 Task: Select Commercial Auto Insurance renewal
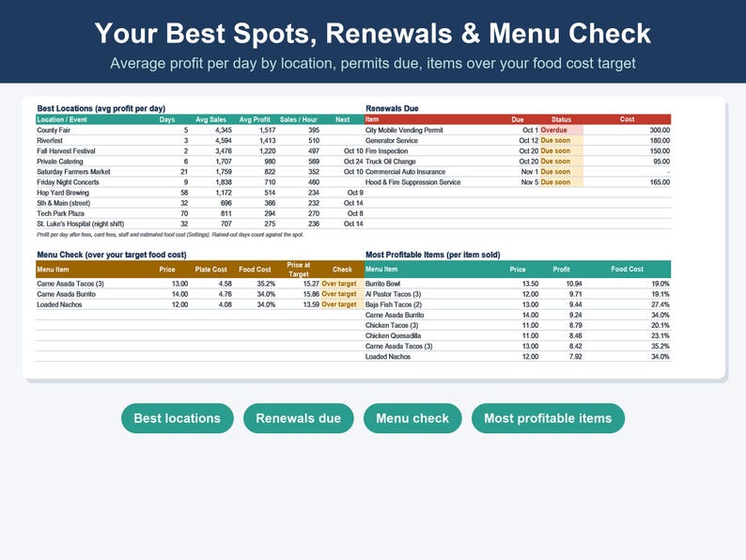click(405, 172)
